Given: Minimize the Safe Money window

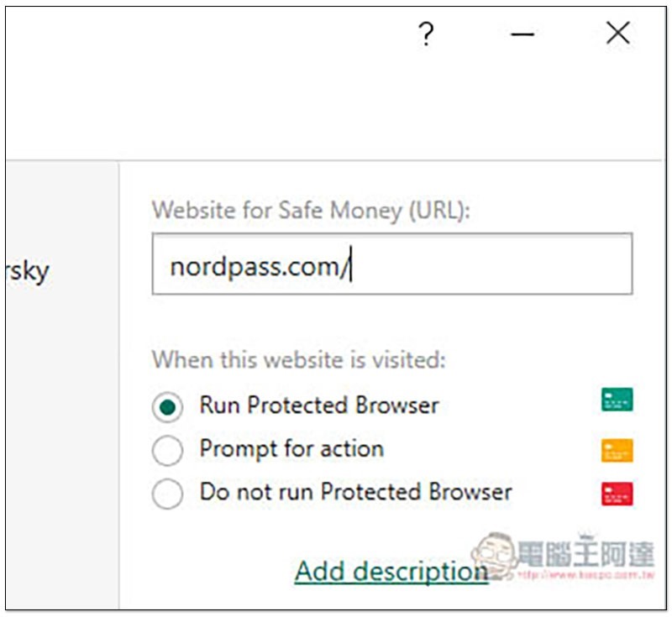Looking at the screenshot, I should [x=522, y=34].
